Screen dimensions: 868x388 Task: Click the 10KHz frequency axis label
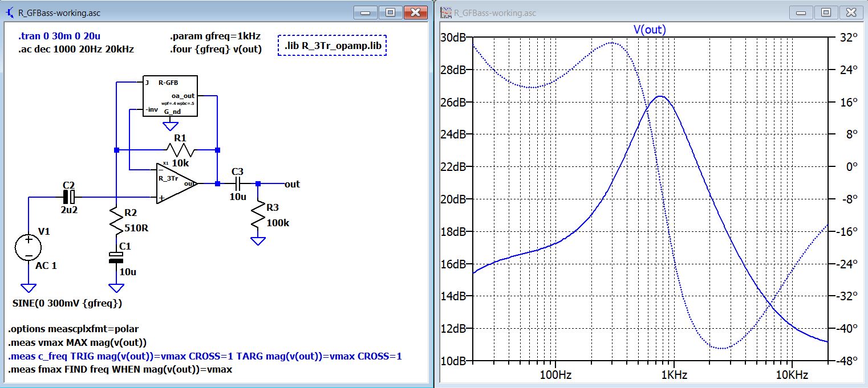(791, 375)
